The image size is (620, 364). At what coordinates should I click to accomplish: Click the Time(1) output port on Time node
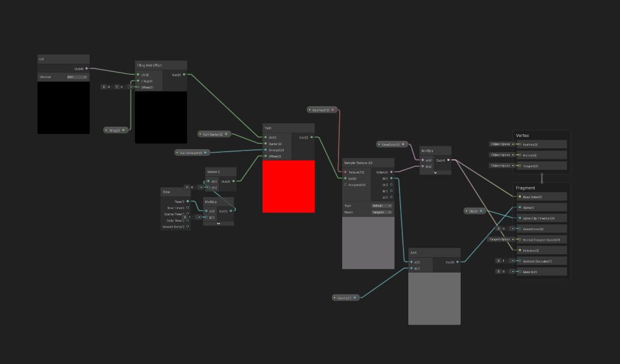click(188, 202)
